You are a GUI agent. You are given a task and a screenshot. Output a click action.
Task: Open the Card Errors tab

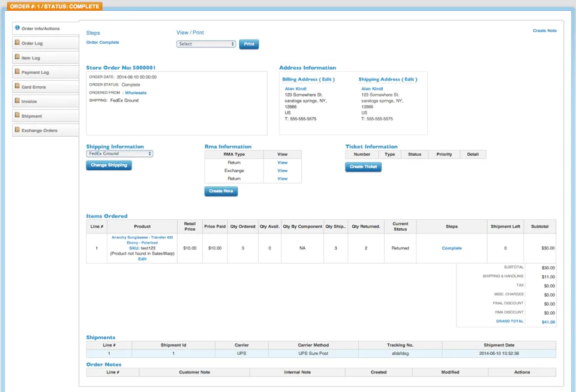click(x=46, y=87)
